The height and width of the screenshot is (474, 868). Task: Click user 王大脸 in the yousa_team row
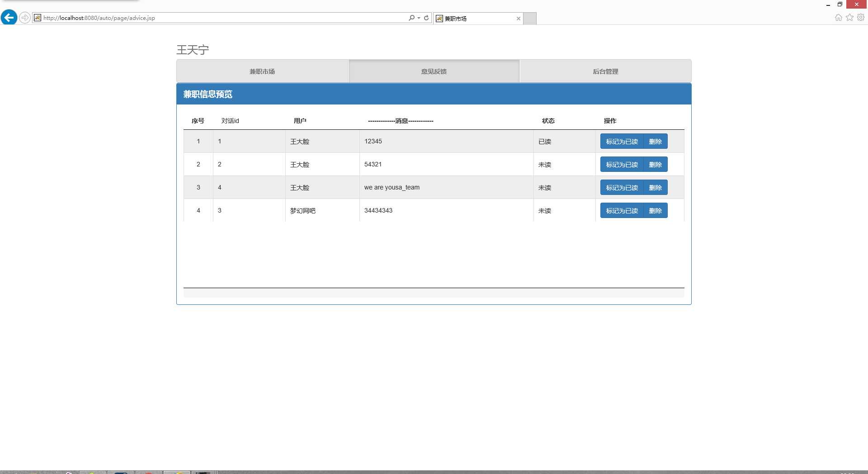click(300, 188)
